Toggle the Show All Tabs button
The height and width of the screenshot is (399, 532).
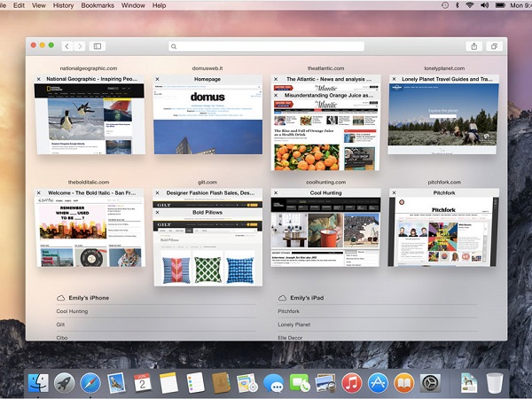pos(495,46)
